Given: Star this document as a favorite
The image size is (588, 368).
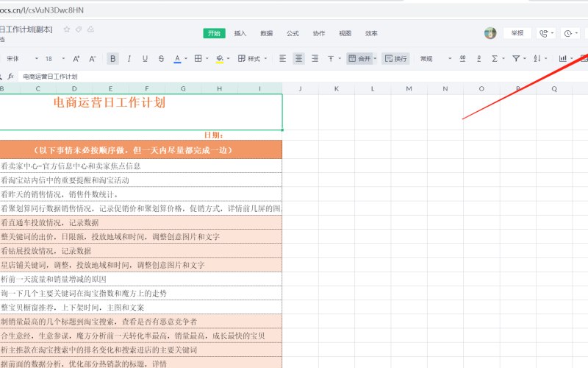Looking at the screenshot, I should pos(67,29).
